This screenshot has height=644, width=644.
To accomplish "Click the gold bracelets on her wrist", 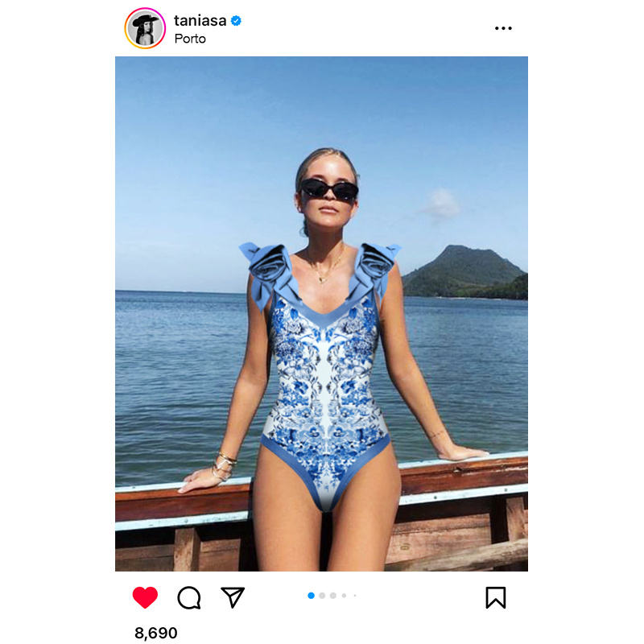I will [223, 464].
